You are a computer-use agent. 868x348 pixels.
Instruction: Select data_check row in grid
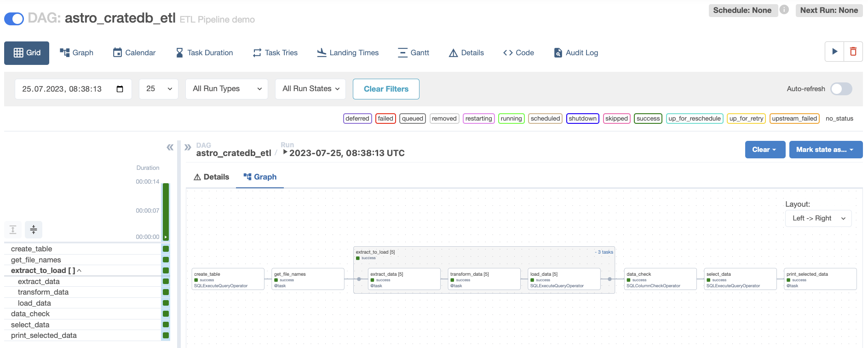(x=83, y=314)
